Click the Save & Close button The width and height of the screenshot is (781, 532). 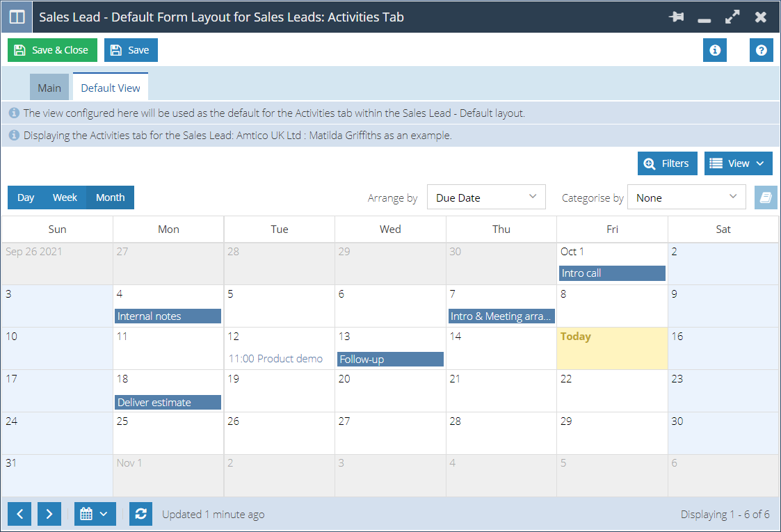click(x=52, y=50)
